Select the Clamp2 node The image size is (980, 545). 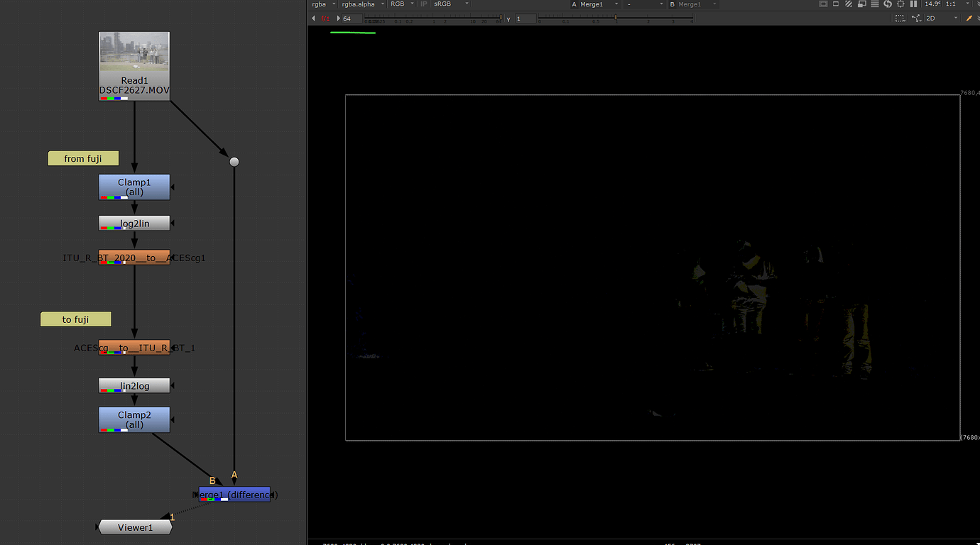[x=134, y=419]
